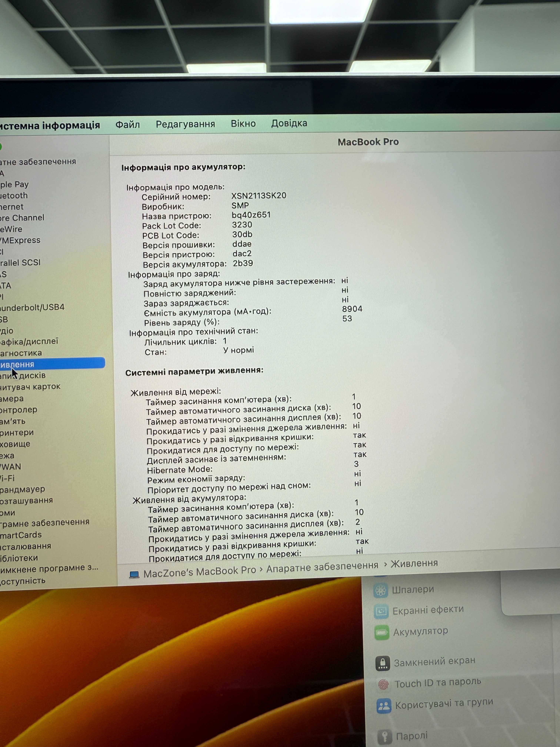Click the Touch ID fingerprint icon

click(384, 685)
